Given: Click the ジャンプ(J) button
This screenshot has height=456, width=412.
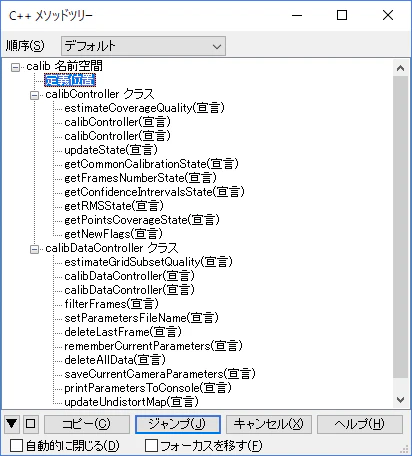Looking at the screenshot, I should point(178,424).
